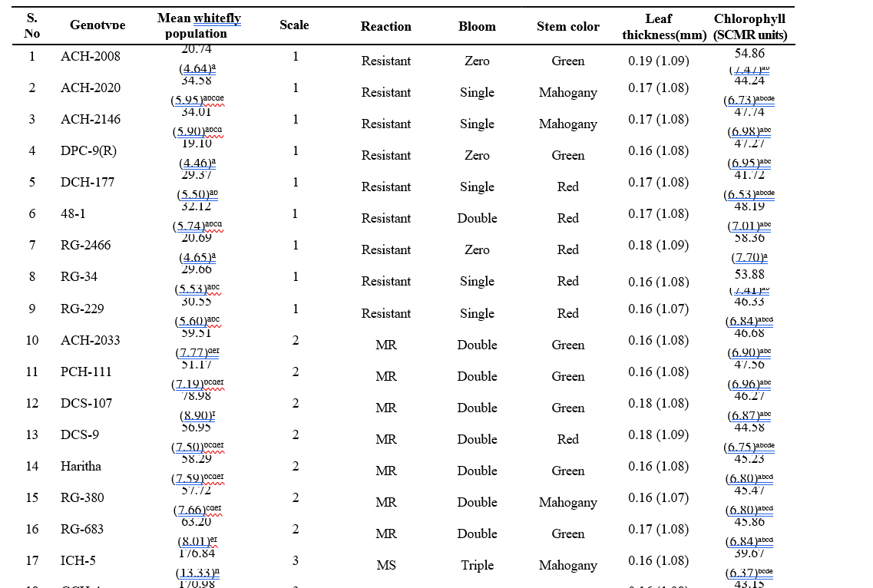Click the RG-2466 genotype cell
873x588 pixels.
(85, 245)
